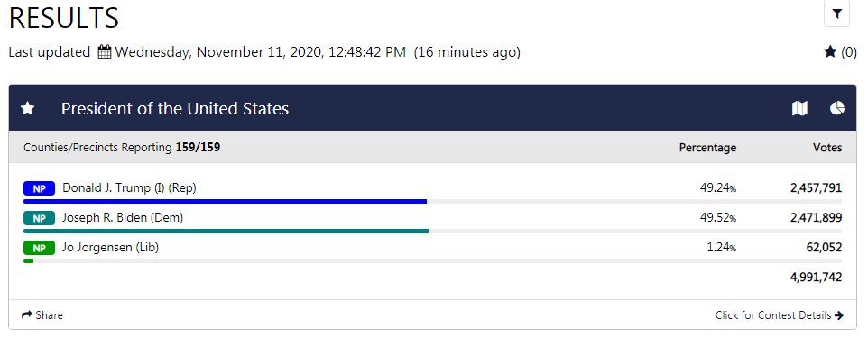868x337 pixels.
Task: Click the favorites star count icon
Action: [x=830, y=52]
